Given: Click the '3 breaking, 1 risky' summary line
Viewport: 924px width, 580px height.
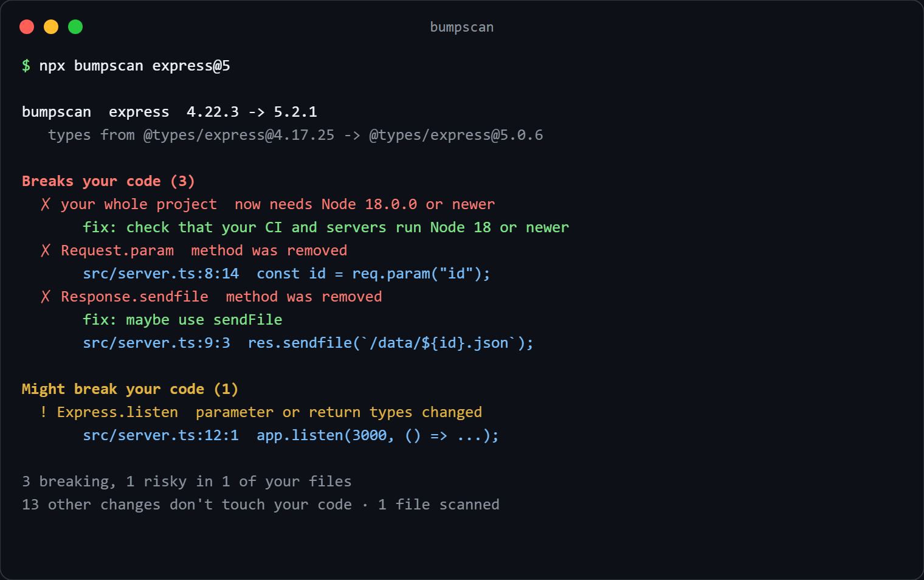Looking at the screenshot, I should pyautogui.click(x=187, y=482).
